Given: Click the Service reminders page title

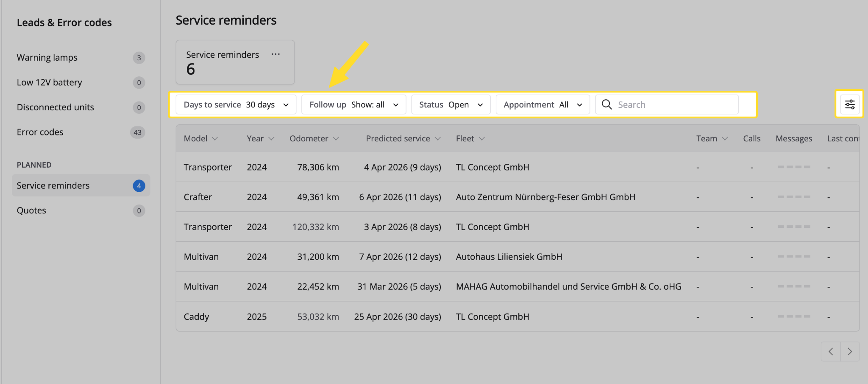Looking at the screenshot, I should [226, 20].
